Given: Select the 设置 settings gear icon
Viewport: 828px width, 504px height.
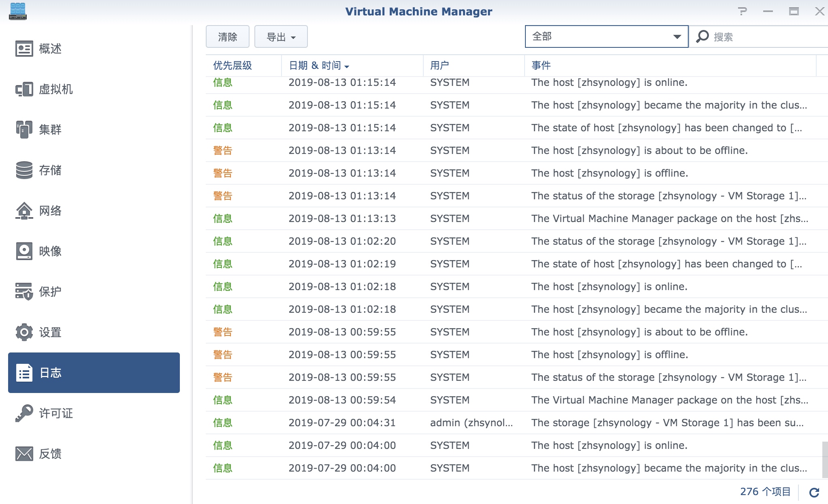Looking at the screenshot, I should [x=24, y=332].
